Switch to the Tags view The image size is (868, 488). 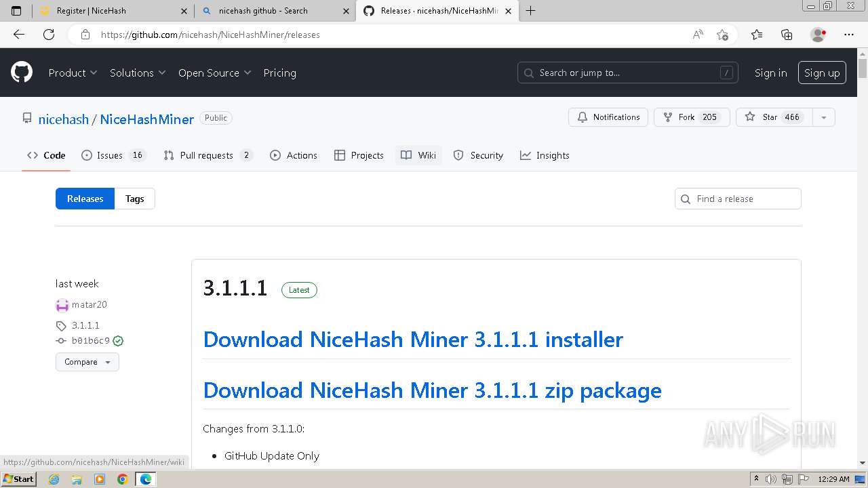(x=134, y=199)
